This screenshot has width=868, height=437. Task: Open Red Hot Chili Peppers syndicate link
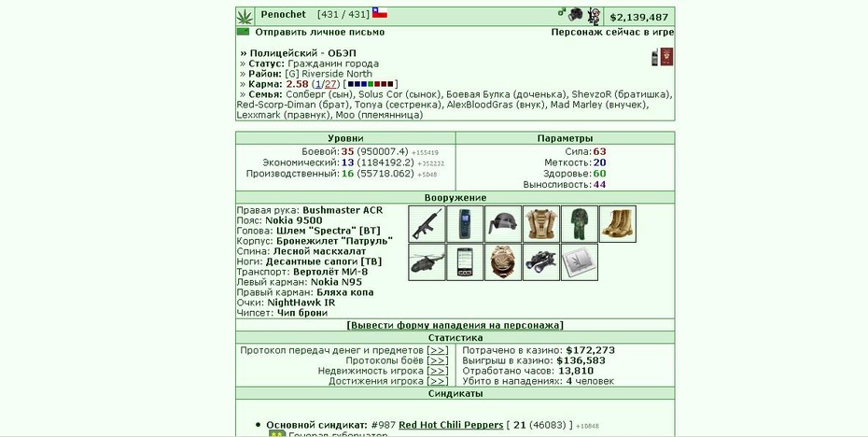tap(451, 425)
